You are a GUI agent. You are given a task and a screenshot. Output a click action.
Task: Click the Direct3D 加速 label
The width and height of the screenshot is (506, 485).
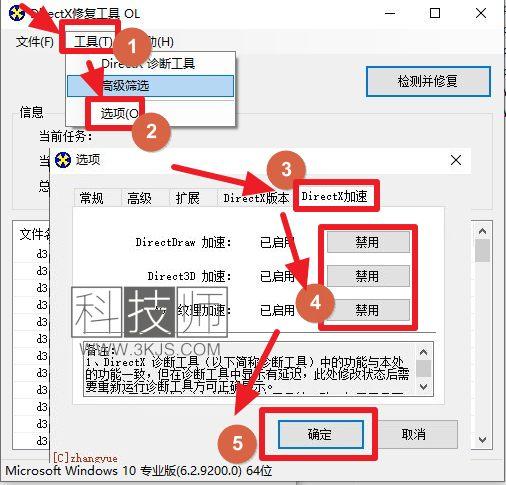[x=189, y=276]
